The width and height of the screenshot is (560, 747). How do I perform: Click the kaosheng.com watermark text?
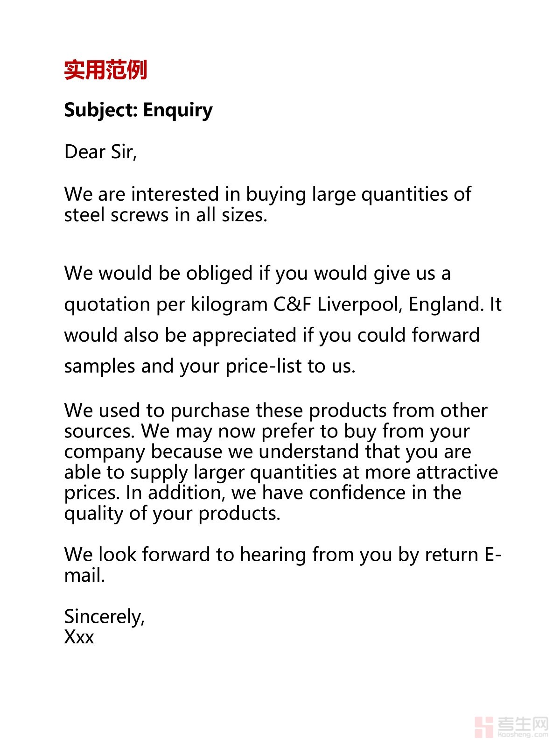pos(523,734)
